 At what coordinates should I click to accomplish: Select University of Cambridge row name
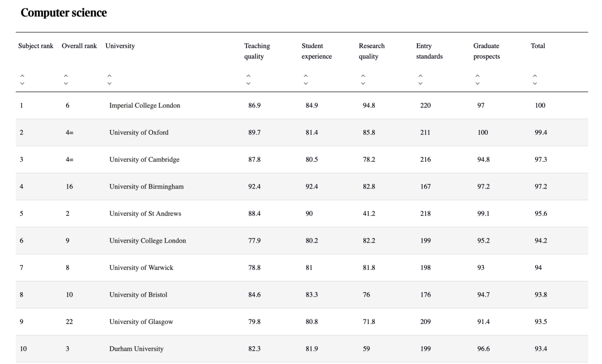pos(144,159)
